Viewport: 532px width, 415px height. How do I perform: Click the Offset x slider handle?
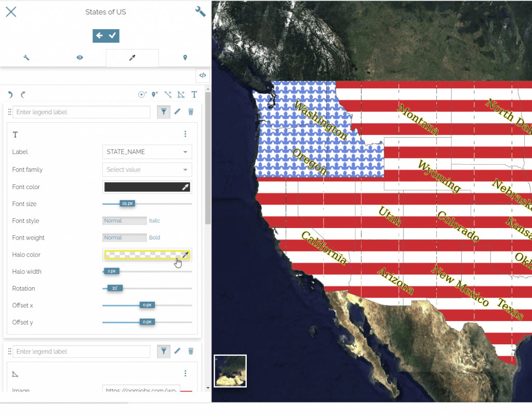point(147,305)
